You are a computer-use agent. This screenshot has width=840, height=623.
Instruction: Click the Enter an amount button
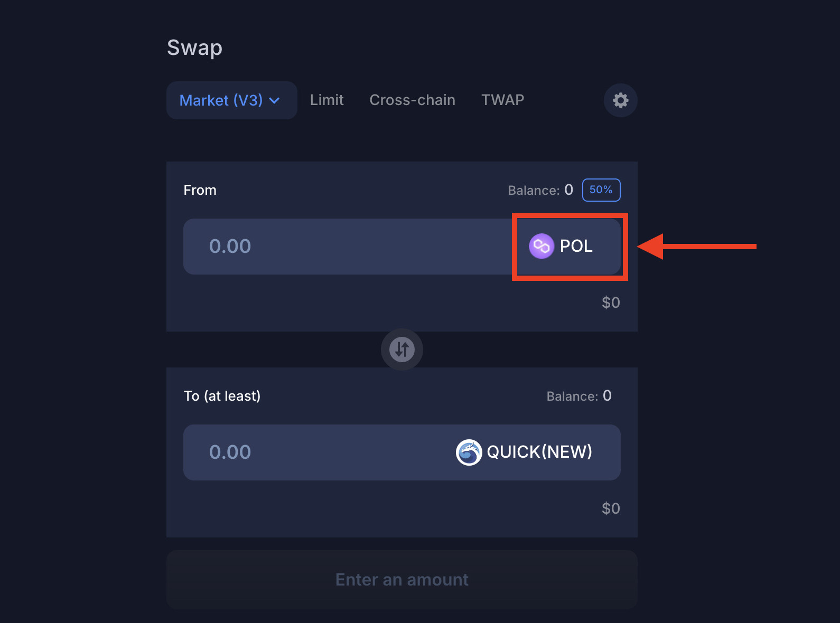point(402,579)
